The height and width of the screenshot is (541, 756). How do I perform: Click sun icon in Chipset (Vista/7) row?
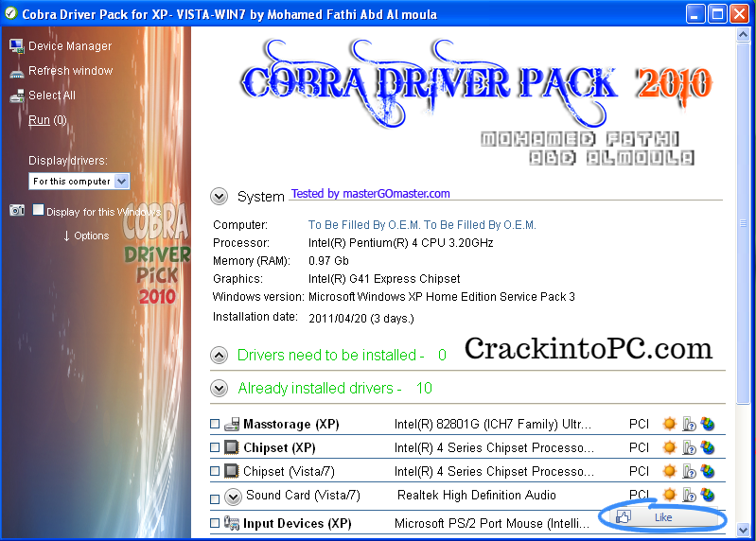coord(669,471)
